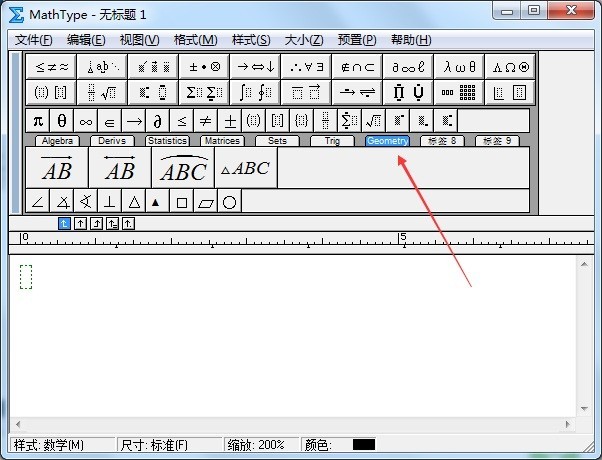Insert vector AB with right arrow
Viewport: 602px width, 460px height.
[x=56, y=168]
